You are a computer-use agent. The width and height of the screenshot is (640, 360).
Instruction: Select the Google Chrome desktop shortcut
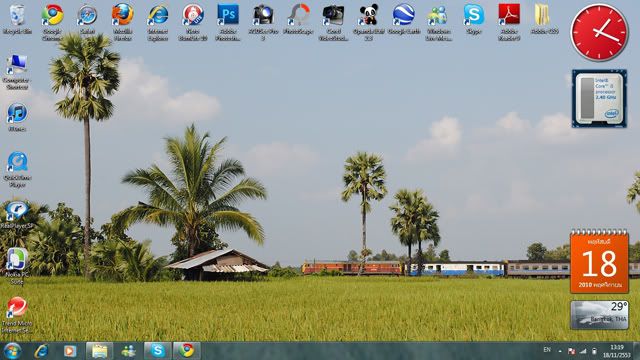pos(52,22)
